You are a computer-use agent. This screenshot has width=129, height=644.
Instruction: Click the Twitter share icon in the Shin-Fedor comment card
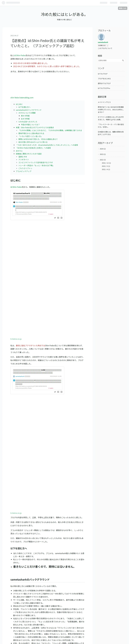point(55,218)
